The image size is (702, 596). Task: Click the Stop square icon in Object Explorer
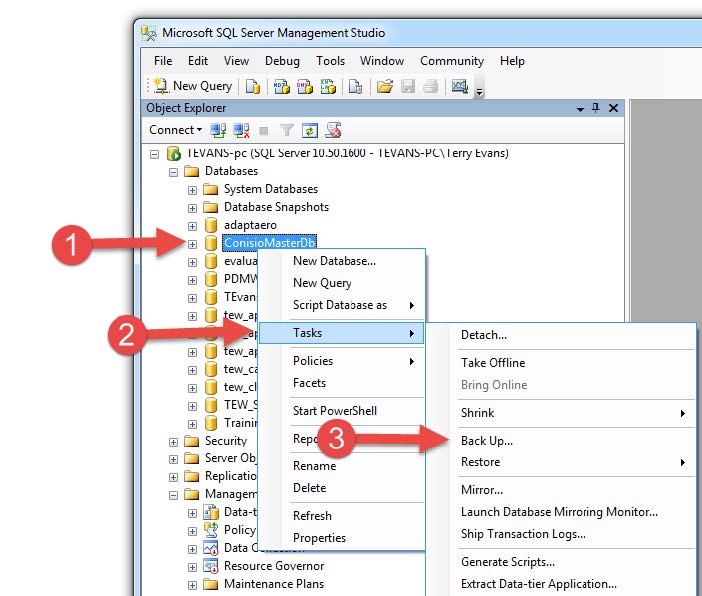(x=264, y=131)
